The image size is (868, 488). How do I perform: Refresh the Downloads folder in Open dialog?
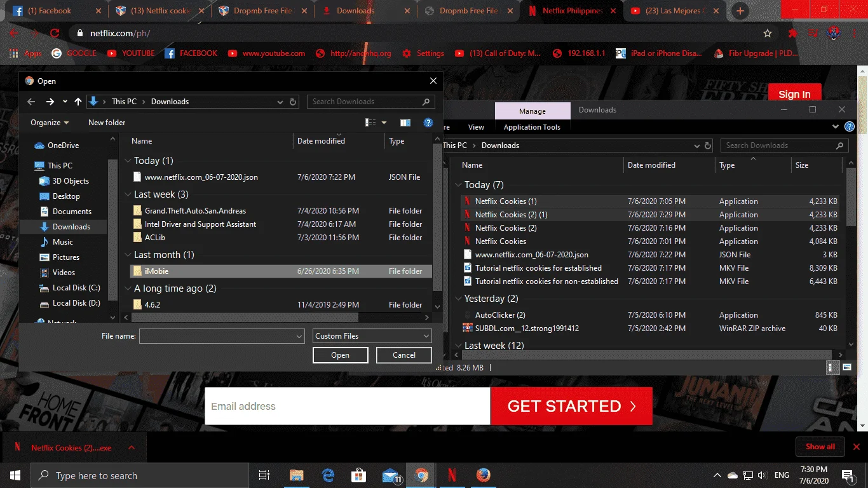(293, 102)
